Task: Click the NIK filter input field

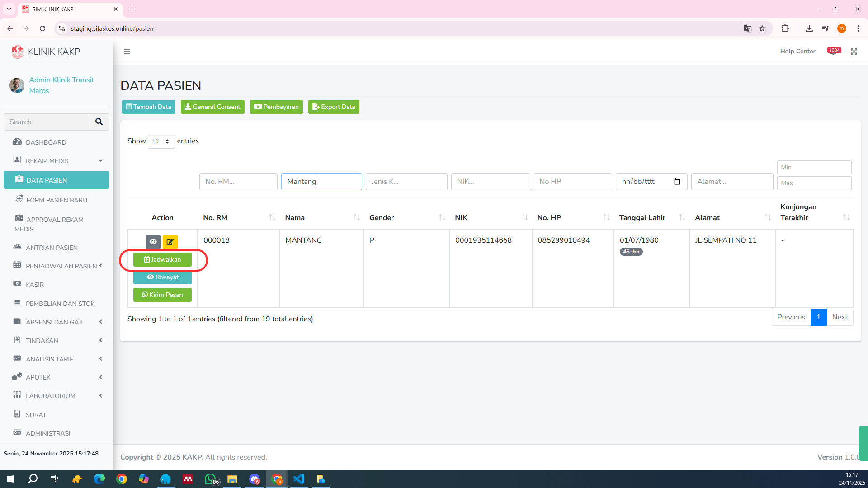Action: pos(490,182)
